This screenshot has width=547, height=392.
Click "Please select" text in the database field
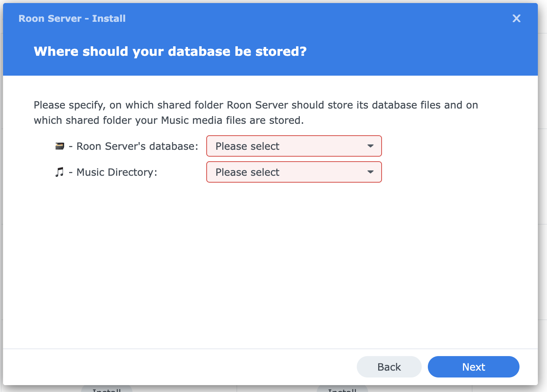(247, 146)
